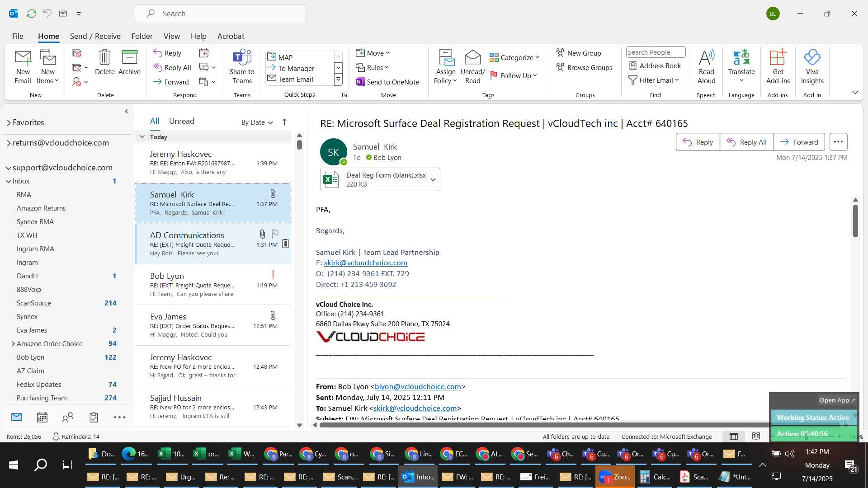Open Get Add-ins
The image size is (868, 488).
(778, 67)
